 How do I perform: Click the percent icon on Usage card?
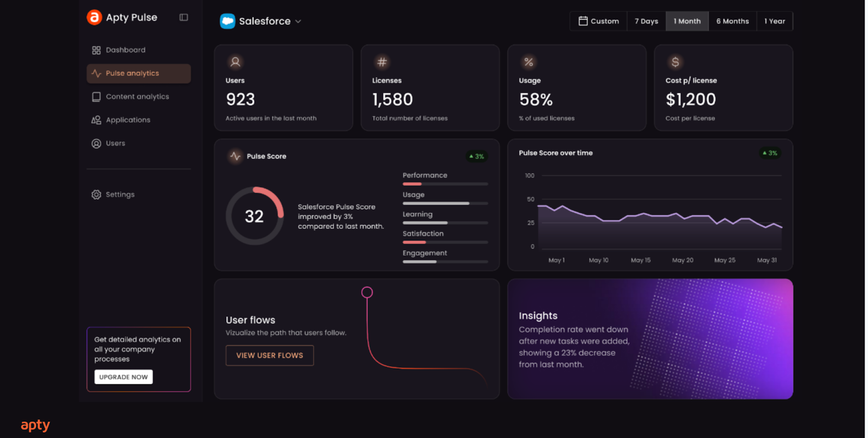tap(528, 62)
